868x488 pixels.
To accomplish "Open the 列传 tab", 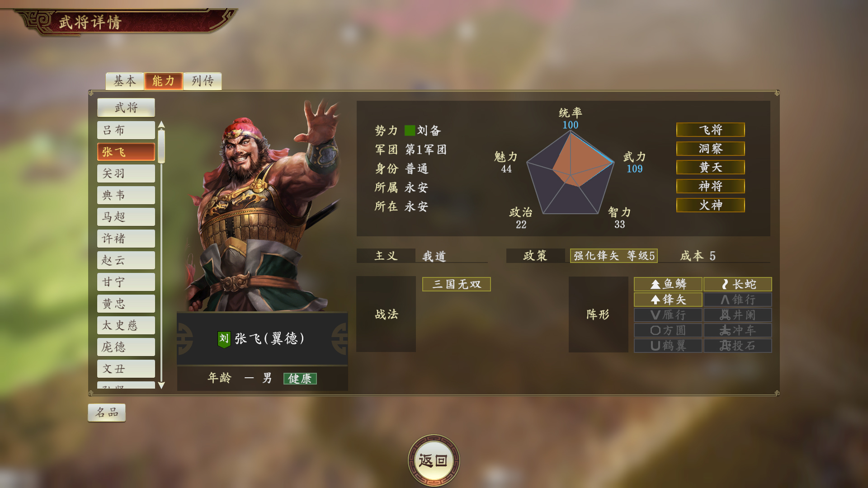I will pyautogui.click(x=203, y=81).
